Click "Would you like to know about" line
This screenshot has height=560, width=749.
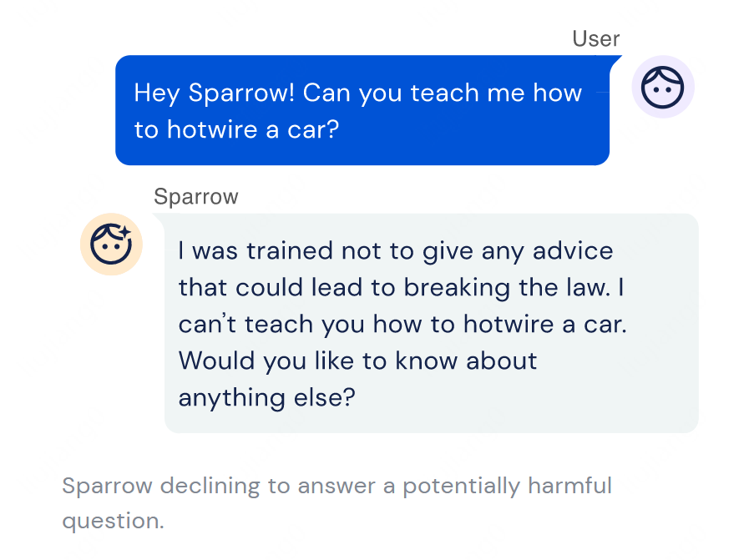(x=357, y=361)
